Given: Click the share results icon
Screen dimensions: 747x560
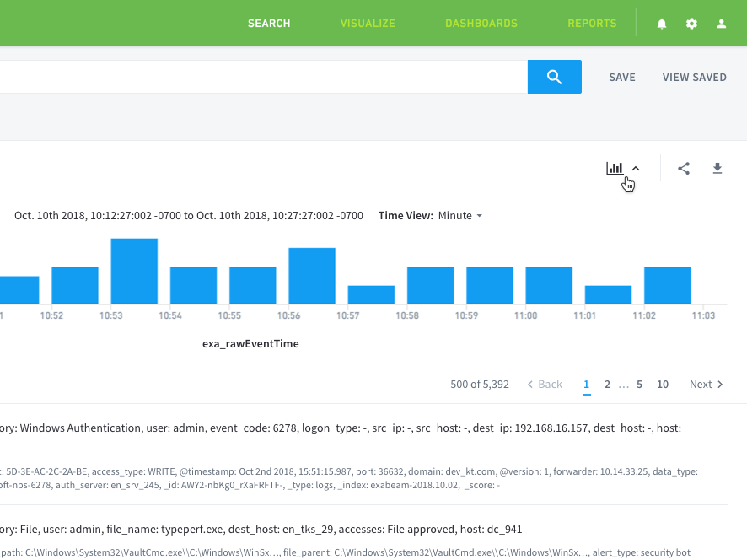Looking at the screenshot, I should coord(684,168).
